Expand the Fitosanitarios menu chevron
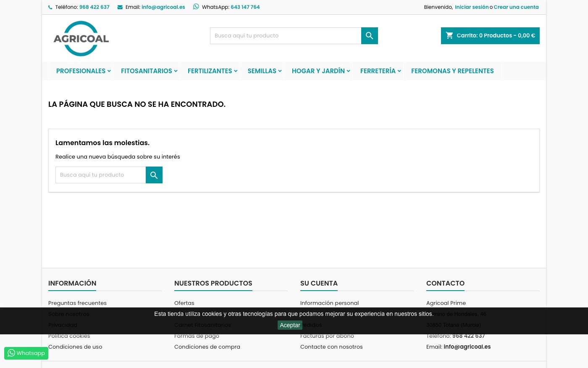This screenshot has width=588, height=368. [176, 71]
